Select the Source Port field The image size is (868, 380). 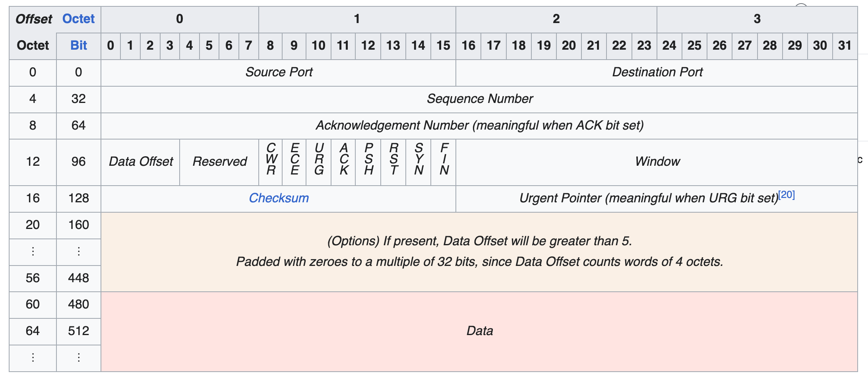(x=278, y=72)
